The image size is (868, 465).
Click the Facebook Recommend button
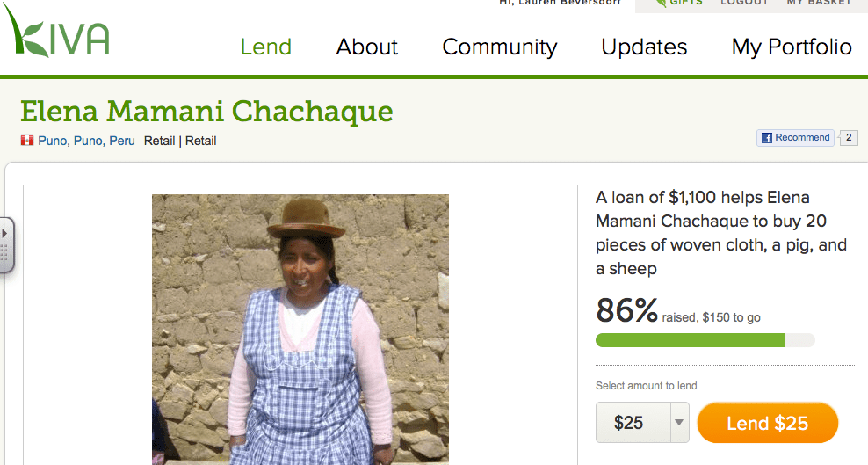pyautogui.click(x=795, y=138)
